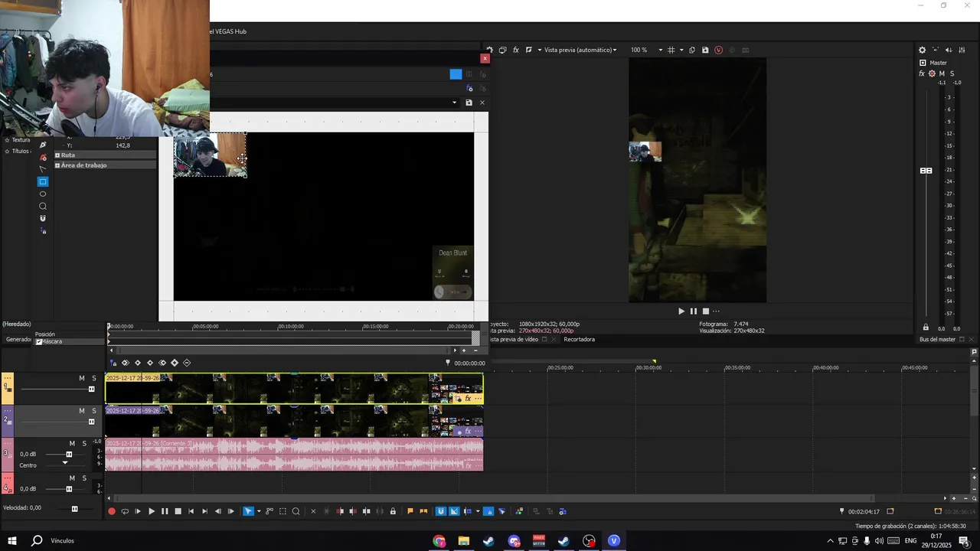Pause the video preview

pyautogui.click(x=694, y=311)
